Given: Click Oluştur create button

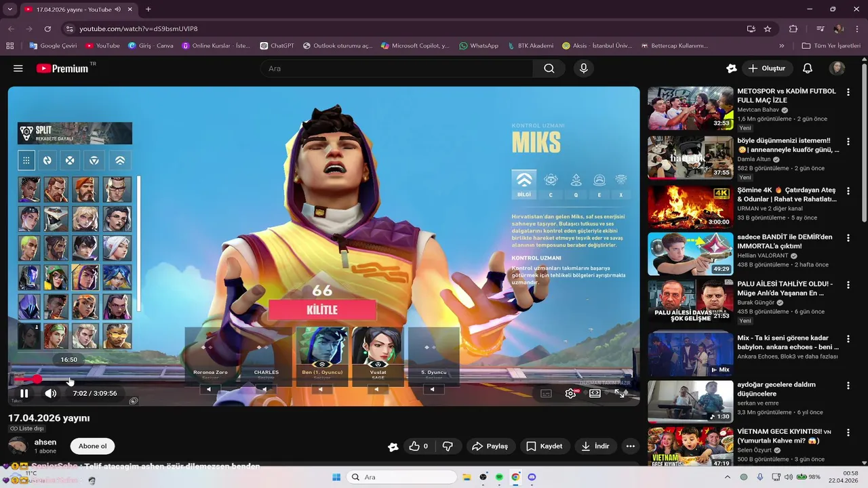Looking at the screenshot, I should pyautogui.click(x=766, y=68).
